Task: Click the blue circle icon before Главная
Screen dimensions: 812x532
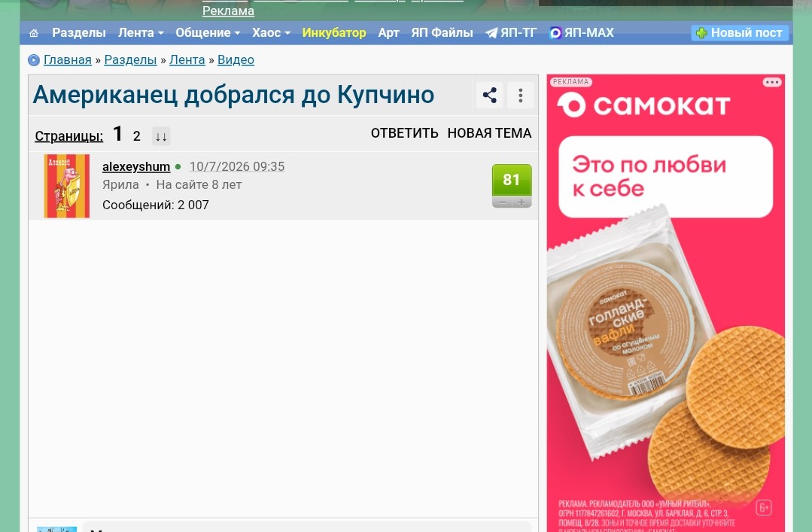Action: 34,60
